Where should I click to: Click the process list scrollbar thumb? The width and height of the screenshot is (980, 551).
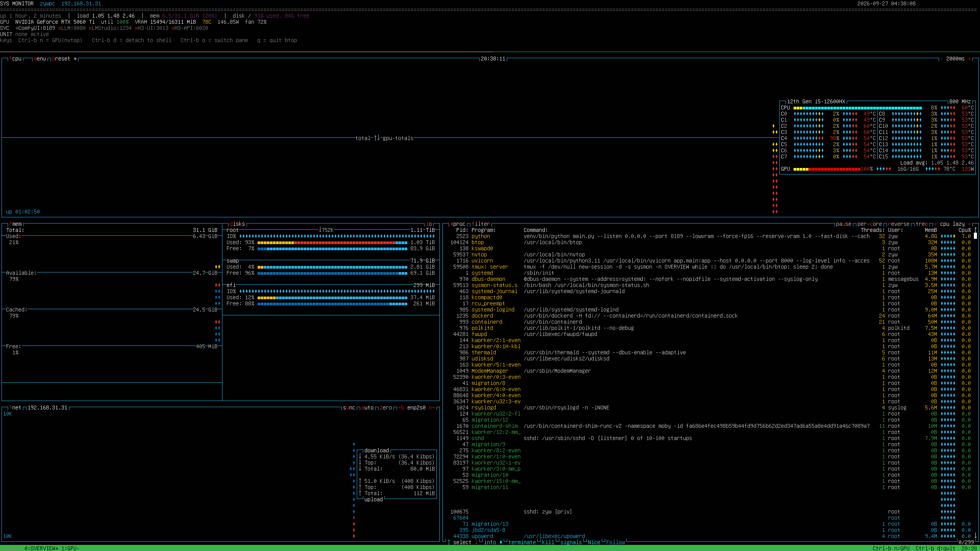click(x=975, y=236)
